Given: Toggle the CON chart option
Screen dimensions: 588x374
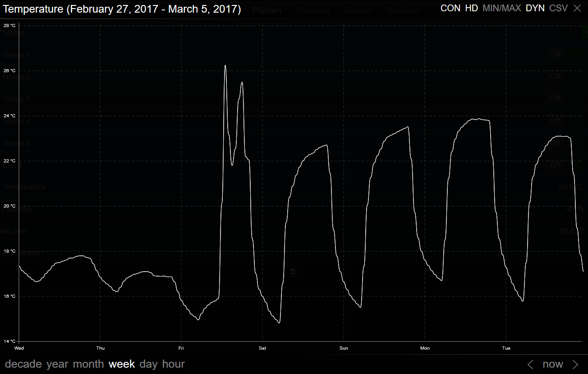Looking at the screenshot, I should 450,8.
